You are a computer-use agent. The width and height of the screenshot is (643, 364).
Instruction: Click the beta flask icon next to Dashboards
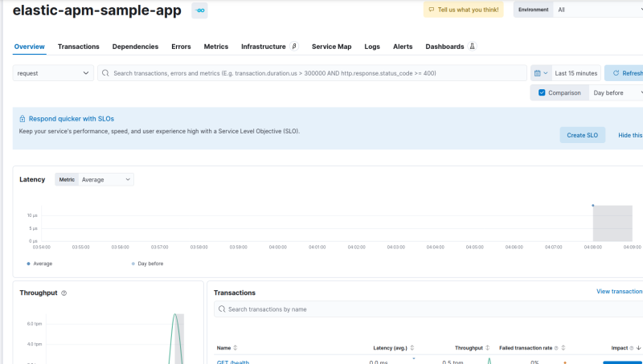point(472,47)
